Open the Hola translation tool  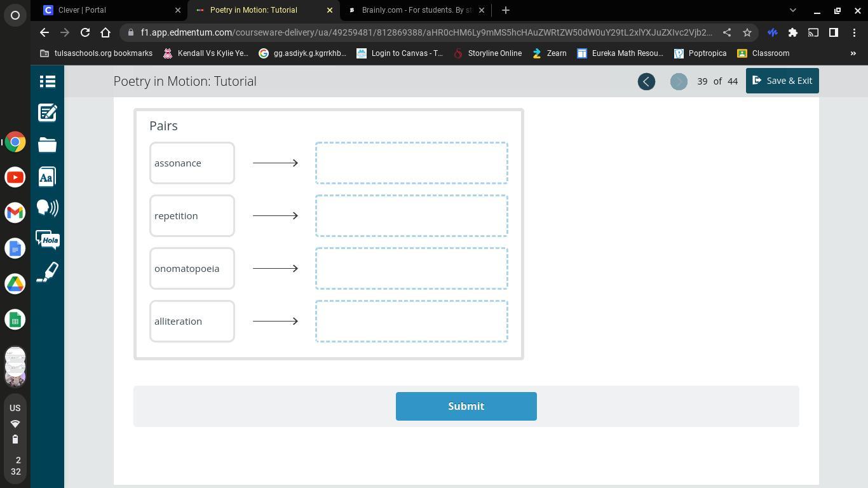(x=48, y=240)
